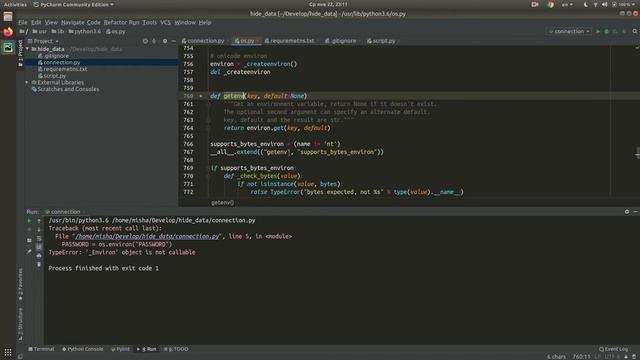The image size is (640, 360).
Task: Open the Project view dropdown
Action: coord(43,41)
